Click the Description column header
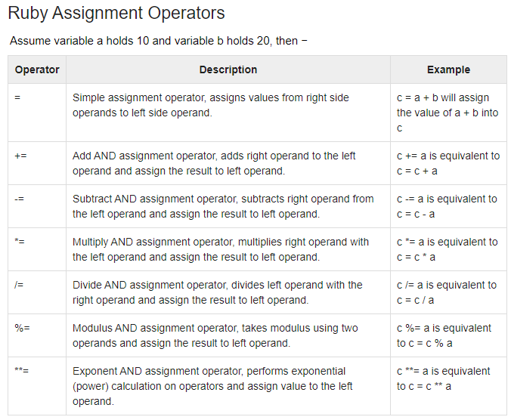 [x=228, y=69]
